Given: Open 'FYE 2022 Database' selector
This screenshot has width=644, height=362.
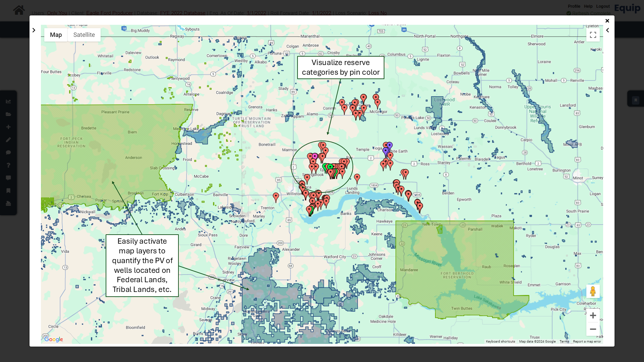Looking at the screenshot, I should point(182,13).
